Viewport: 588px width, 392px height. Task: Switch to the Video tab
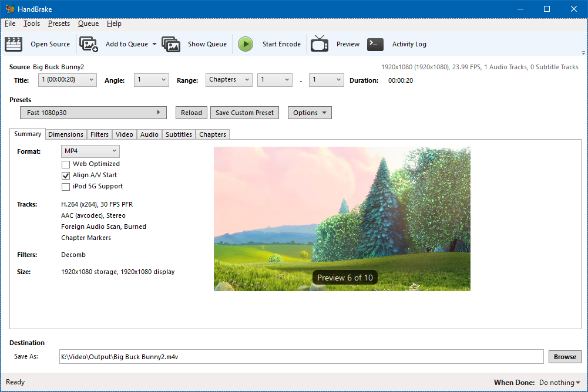(x=125, y=134)
